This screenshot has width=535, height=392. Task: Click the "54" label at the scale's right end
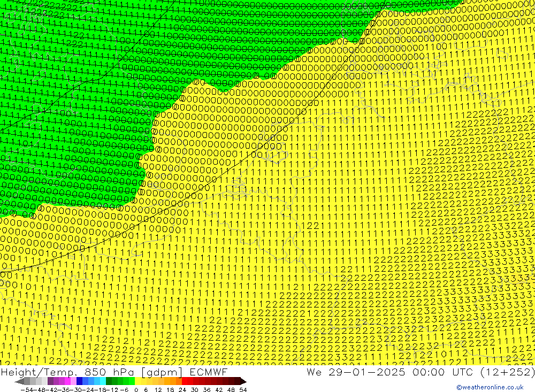[243, 390]
